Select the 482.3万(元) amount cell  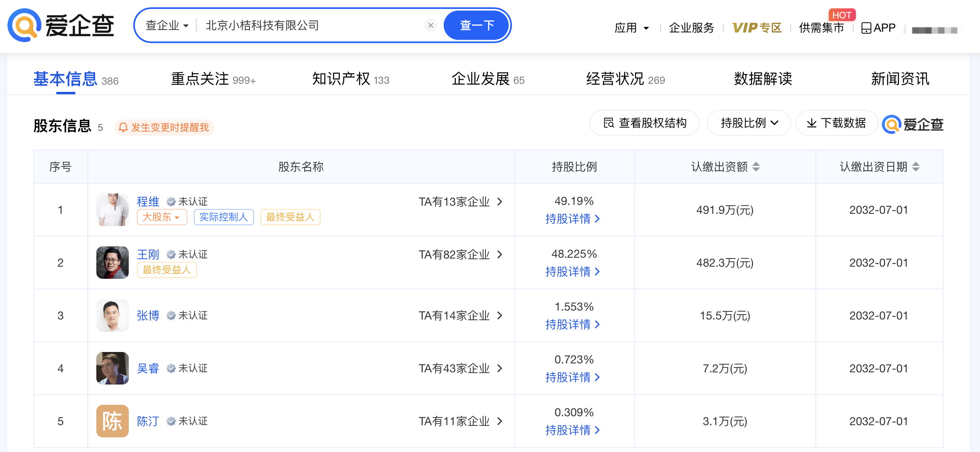pos(725,263)
